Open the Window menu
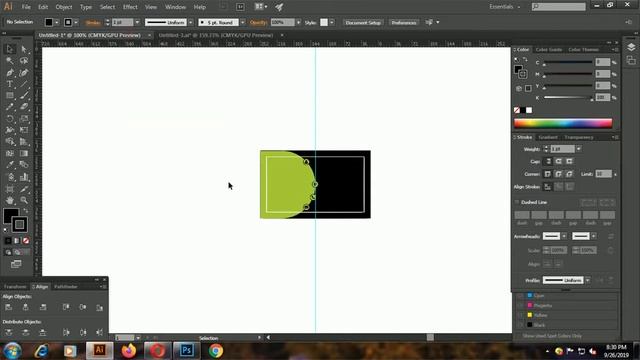This screenshot has width=640, height=360. pos(176,7)
